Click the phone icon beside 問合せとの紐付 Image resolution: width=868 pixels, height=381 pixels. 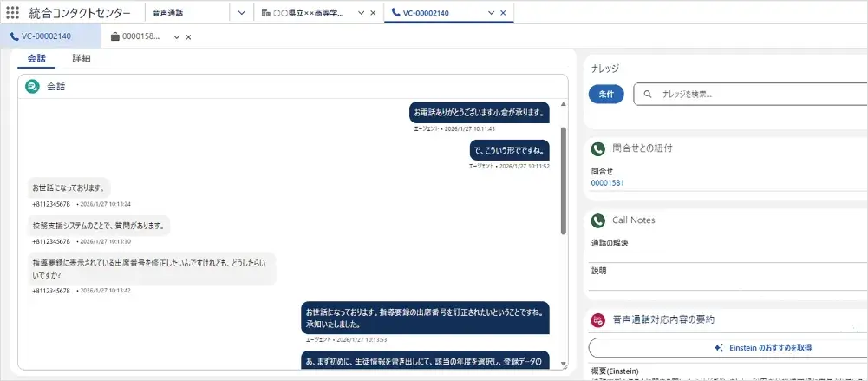[597, 149]
